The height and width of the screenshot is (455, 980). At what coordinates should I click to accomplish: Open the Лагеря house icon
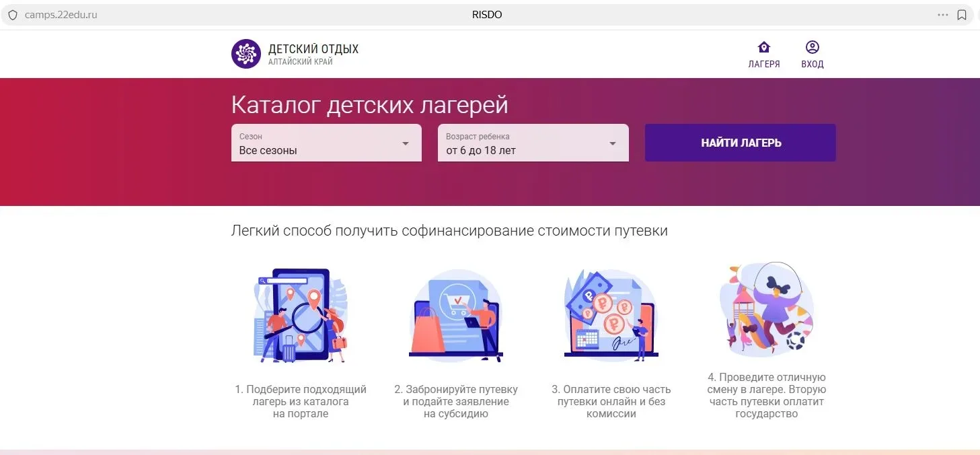pyautogui.click(x=764, y=47)
